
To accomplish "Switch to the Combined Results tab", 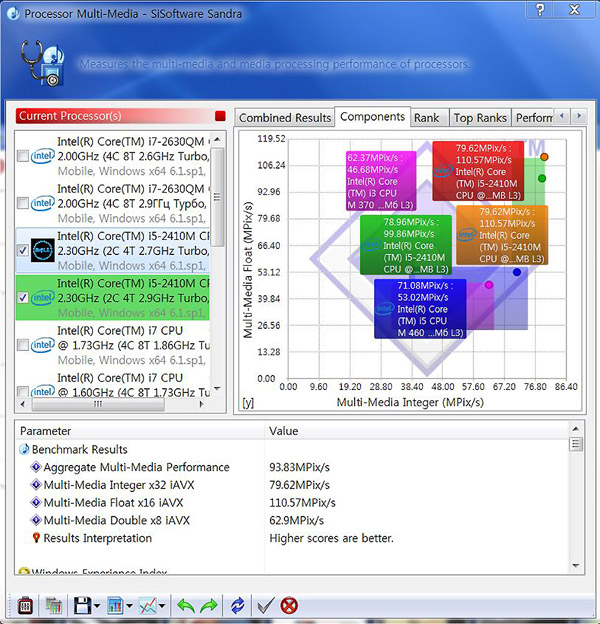I will click(x=285, y=118).
